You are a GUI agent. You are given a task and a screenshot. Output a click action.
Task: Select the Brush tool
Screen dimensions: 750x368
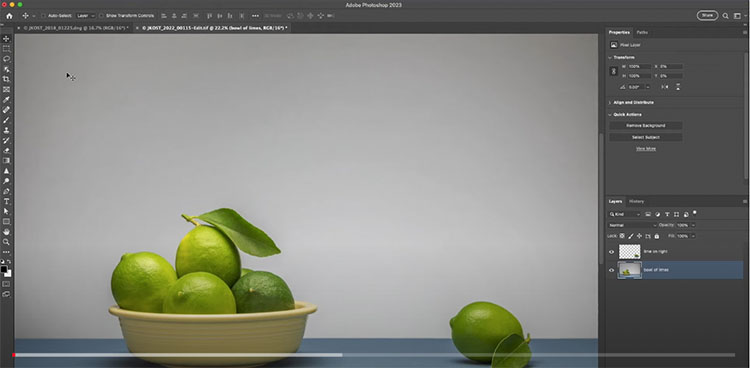click(6, 120)
